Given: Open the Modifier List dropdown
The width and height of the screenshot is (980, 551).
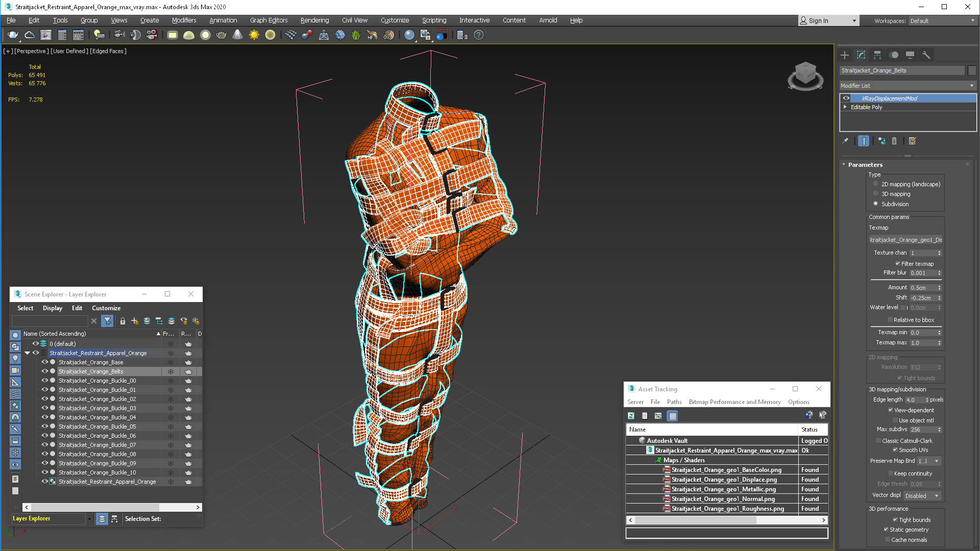Looking at the screenshot, I should pos(908,86).
